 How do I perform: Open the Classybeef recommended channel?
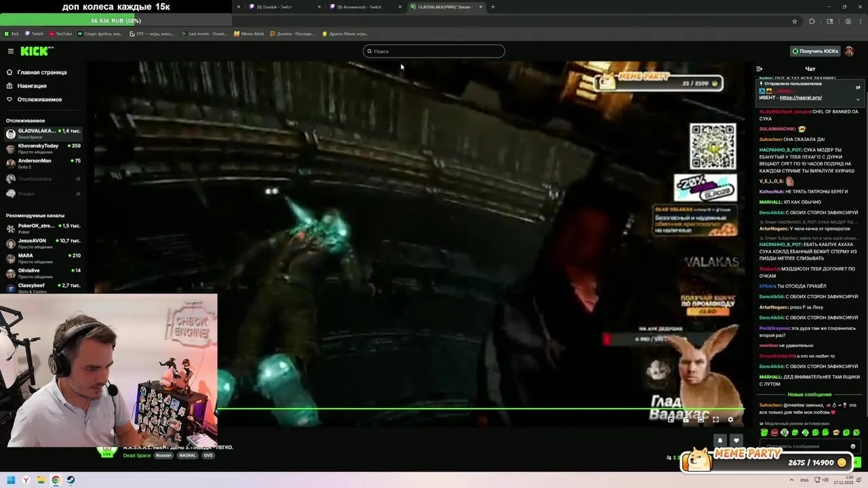pyautogui.click(x=43, y=288)
